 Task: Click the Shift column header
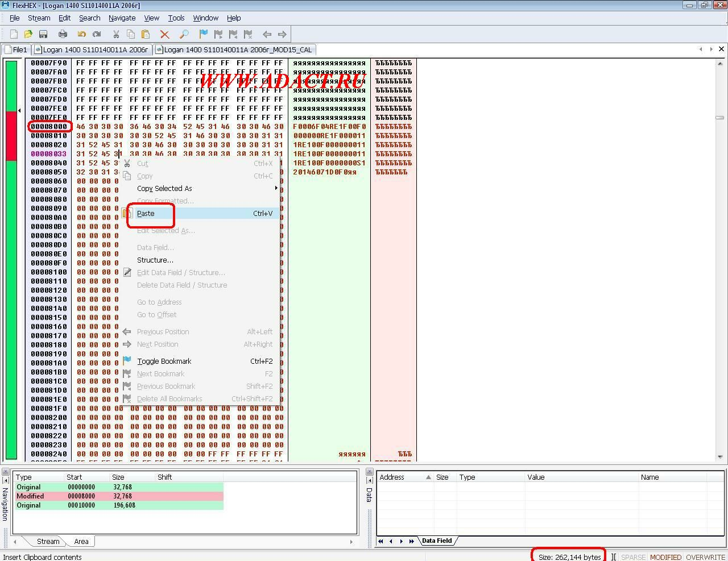pyautogui.click(x=189, y=477)
